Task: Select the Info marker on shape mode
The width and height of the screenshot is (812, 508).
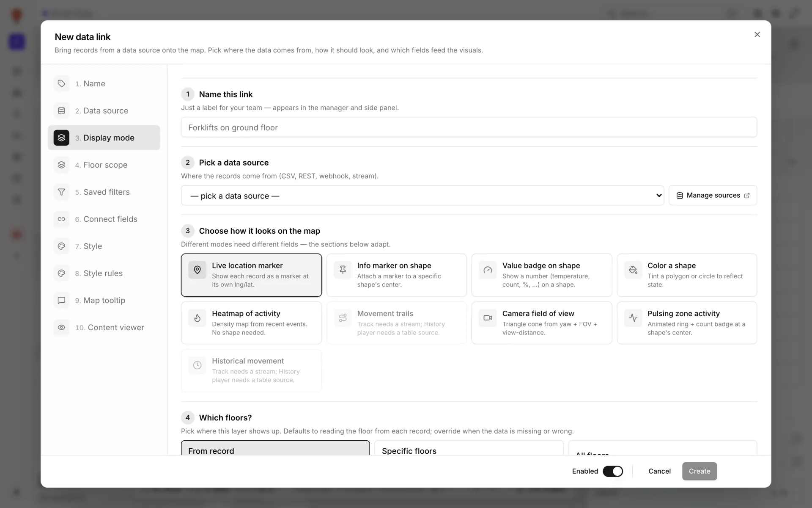Action: tap(396, 275)
